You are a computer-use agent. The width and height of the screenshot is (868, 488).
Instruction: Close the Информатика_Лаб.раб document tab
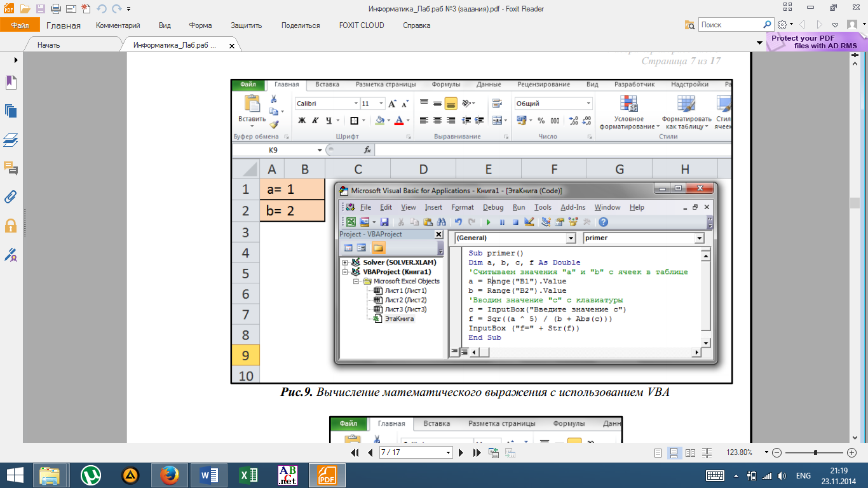point(231,46)
